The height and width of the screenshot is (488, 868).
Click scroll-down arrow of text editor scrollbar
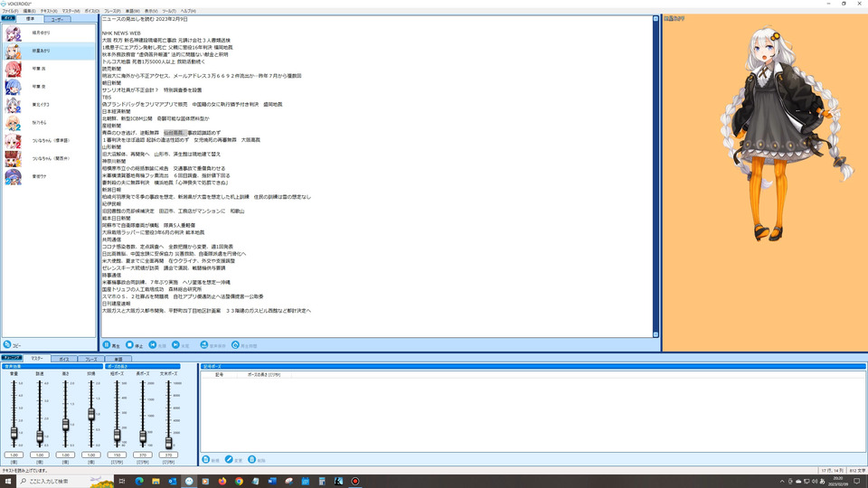[656, 334]
